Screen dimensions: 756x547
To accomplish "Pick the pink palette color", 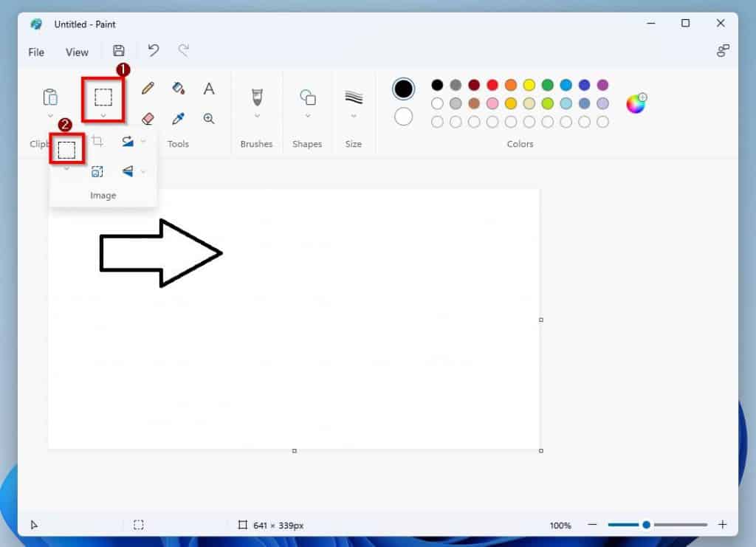I will point(492,103).
